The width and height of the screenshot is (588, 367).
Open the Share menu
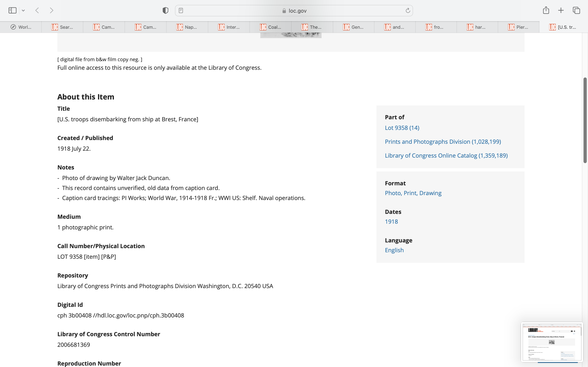coord(546,10)
